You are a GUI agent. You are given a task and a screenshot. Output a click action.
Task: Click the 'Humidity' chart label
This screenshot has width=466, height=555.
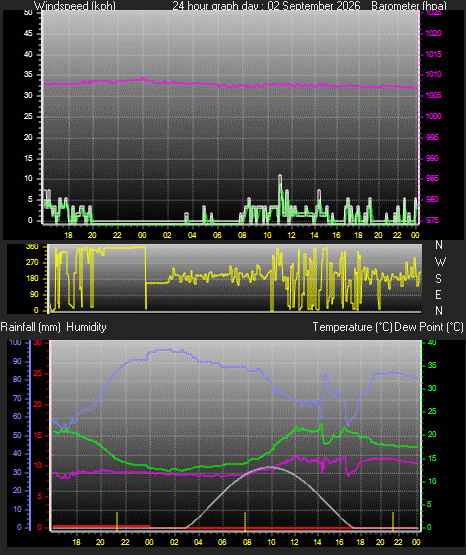point(86,327)
